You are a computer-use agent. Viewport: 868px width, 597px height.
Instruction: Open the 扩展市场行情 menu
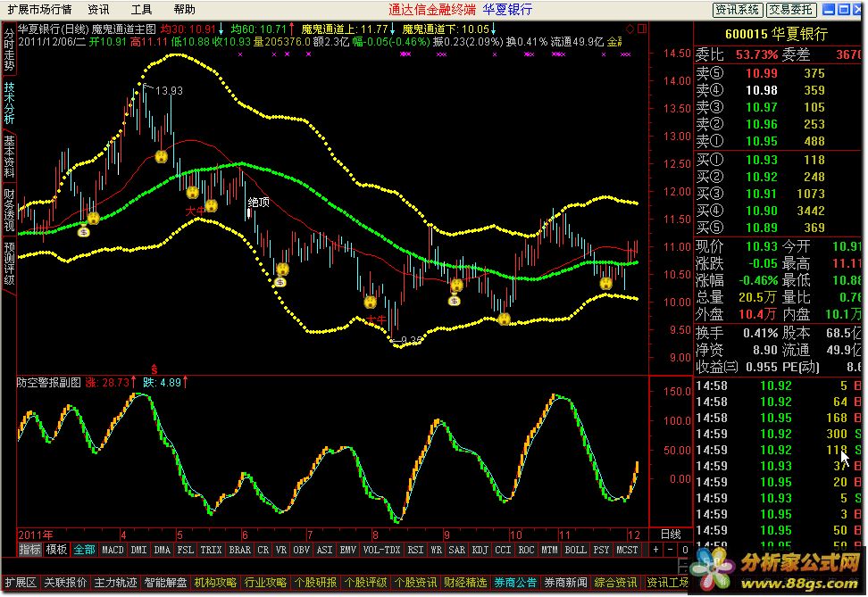coord(39,10)
